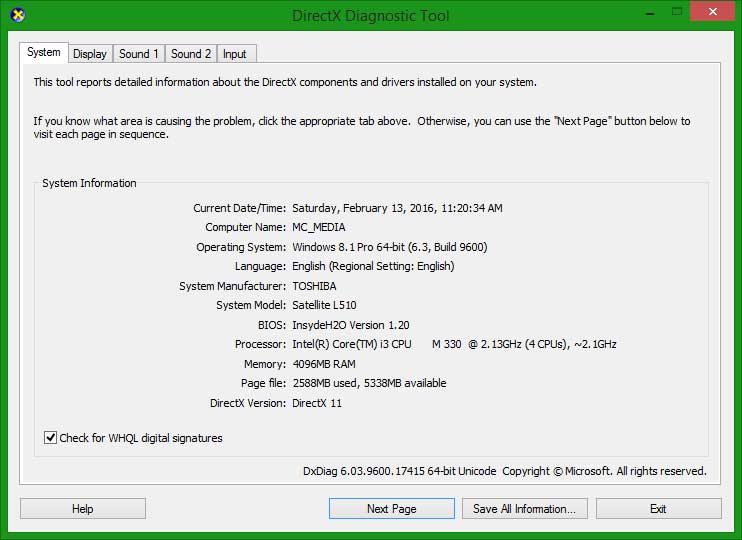Click the Current Date/Time label
This screenshot has width=742, height=540.
239,208
